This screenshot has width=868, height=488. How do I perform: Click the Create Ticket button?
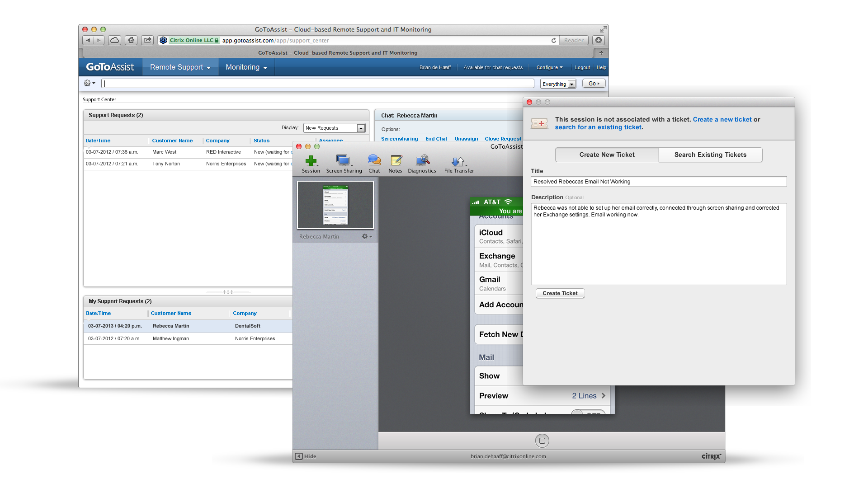[x=560, y=293]
